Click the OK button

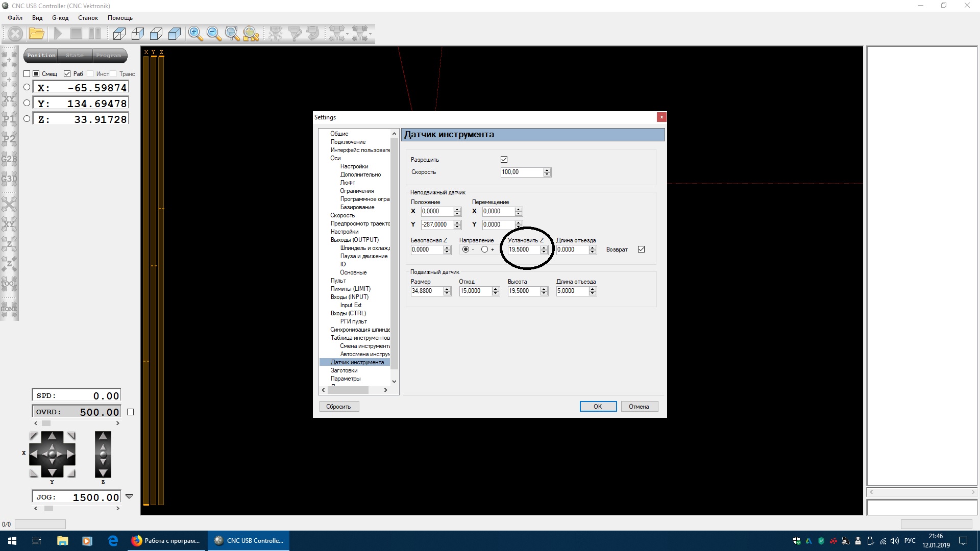(x=598, y=407)
